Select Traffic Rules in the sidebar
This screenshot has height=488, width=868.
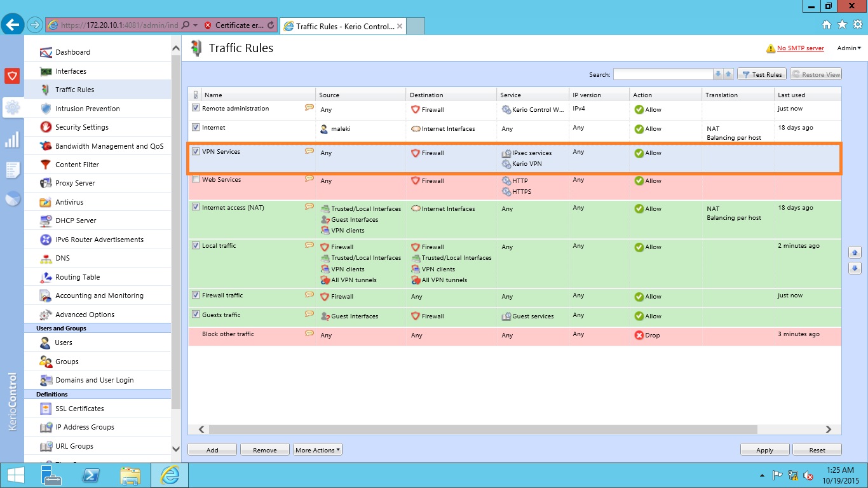coord(98,90)
